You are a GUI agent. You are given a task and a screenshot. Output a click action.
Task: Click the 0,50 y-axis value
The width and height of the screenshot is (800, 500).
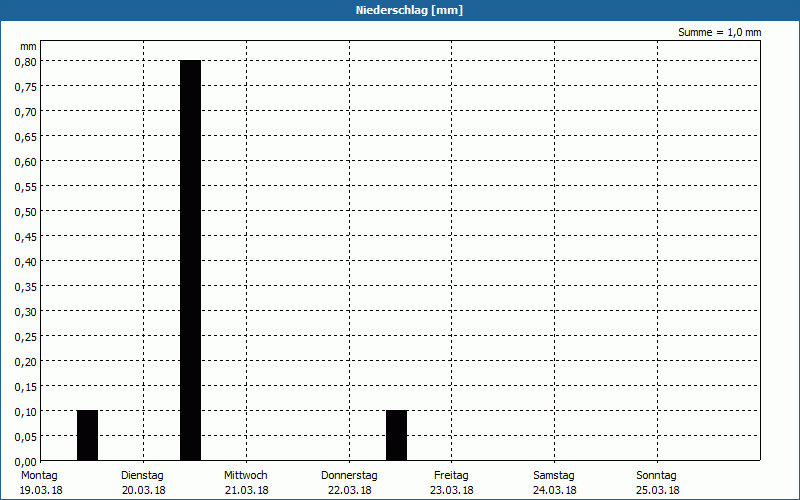26,212
